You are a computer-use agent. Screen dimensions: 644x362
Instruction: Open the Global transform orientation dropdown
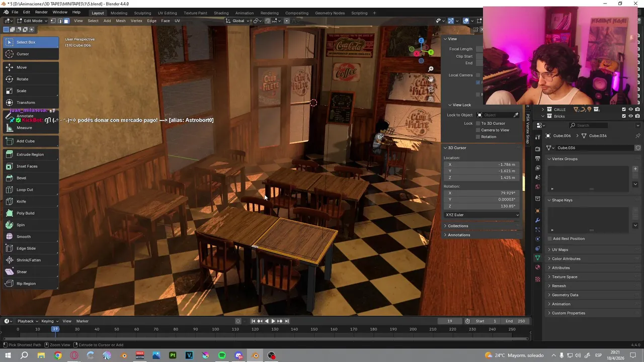click(x=237, y=21)
